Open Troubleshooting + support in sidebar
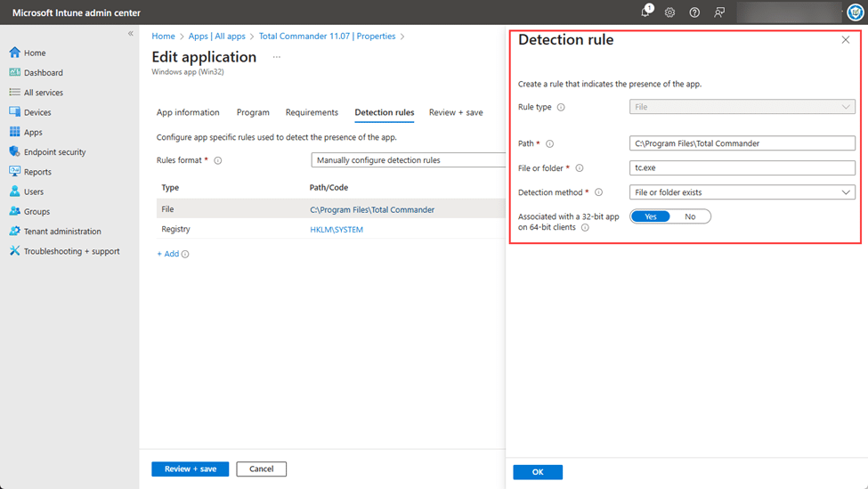The height and width of the screenshot is (489, 868). tap(71, 251)
